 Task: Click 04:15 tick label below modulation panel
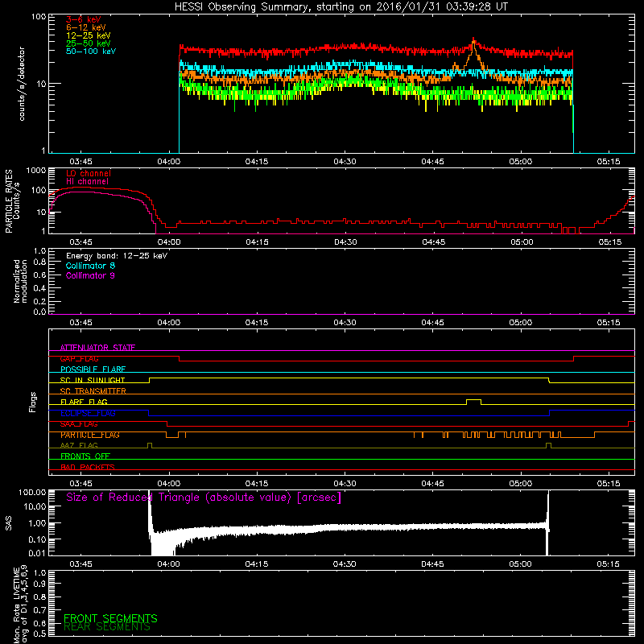pos(257,323)
